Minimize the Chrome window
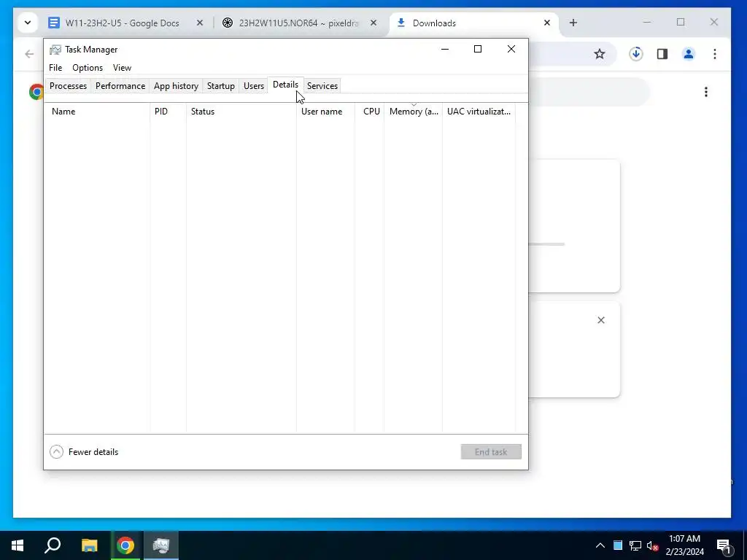The image size is (747, 560). pyautogui.click(x=647, y=22)
